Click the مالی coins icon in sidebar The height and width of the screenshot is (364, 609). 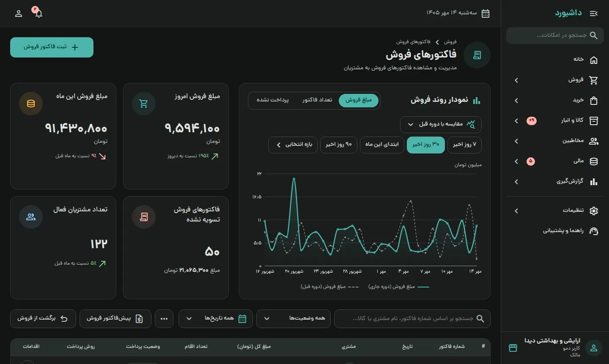click(594, 161)
